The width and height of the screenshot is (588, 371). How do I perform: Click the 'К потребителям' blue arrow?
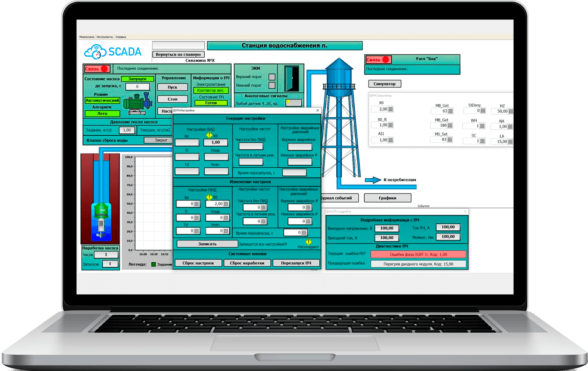click(373, 180)
